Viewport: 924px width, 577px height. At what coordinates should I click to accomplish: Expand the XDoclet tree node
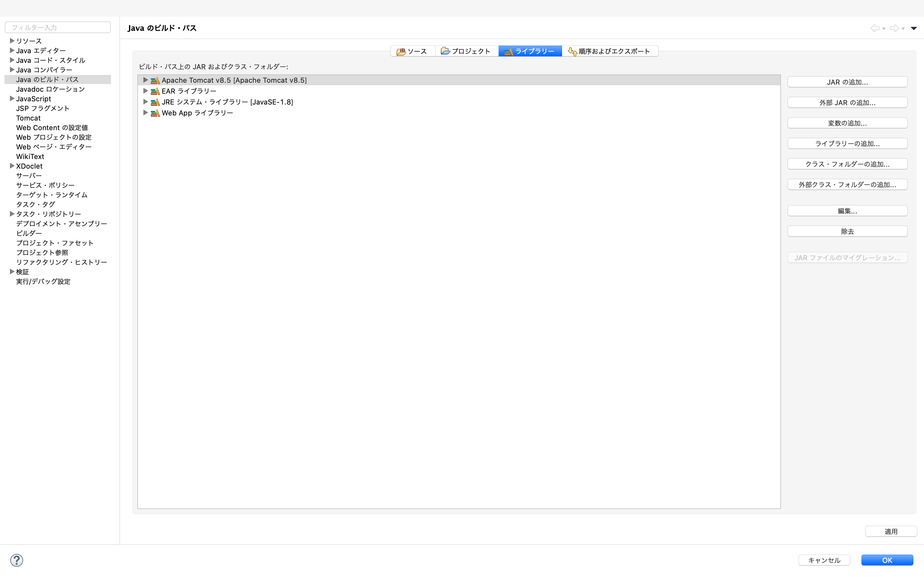point(12,166)
